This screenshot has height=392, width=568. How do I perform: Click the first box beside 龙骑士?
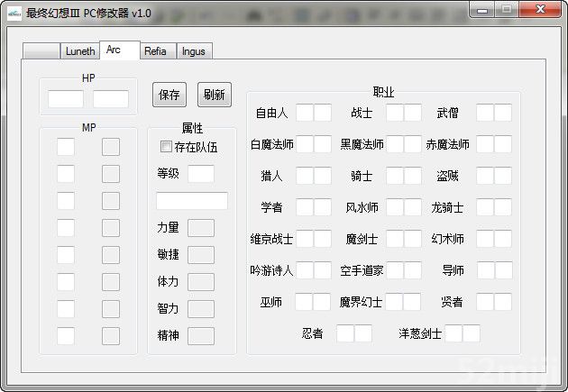click(x=484, y=207)
